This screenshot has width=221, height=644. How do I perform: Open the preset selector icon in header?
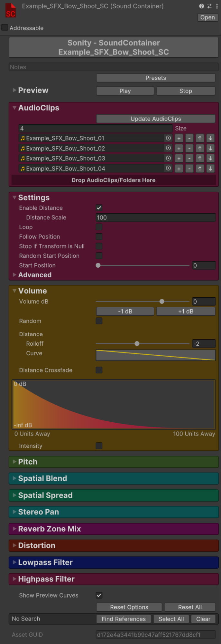(209, 6)
